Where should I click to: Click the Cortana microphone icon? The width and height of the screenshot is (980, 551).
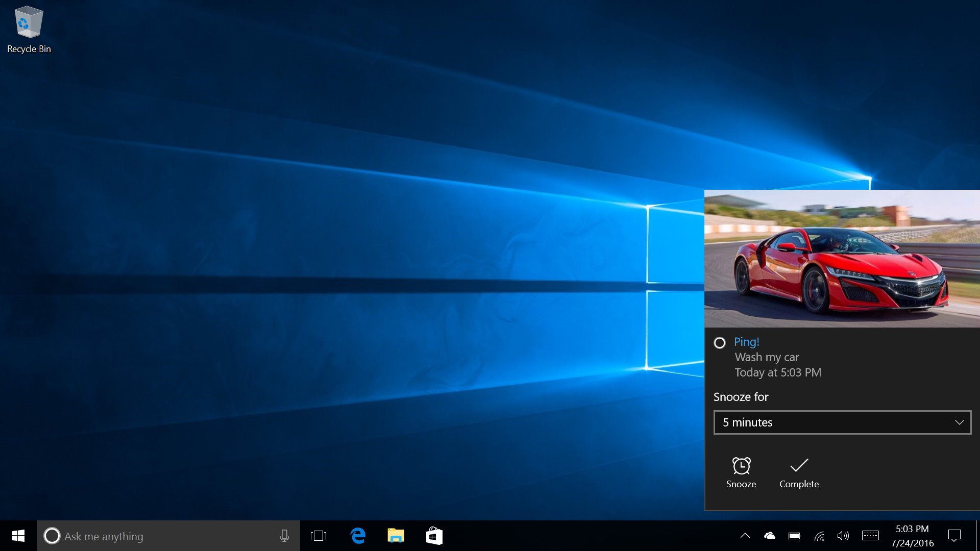pyautogui.click(x=284, y=536)
